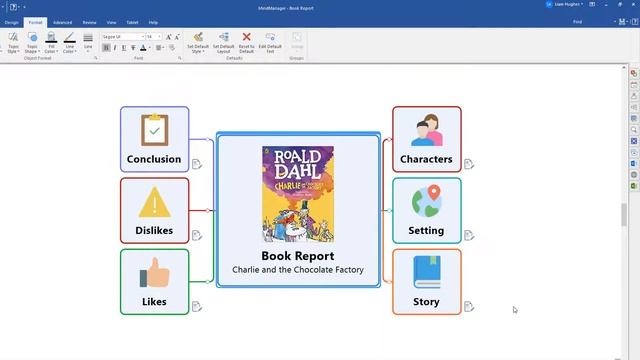
Task: Open the Tablet tab
Action: click(132, 22)
